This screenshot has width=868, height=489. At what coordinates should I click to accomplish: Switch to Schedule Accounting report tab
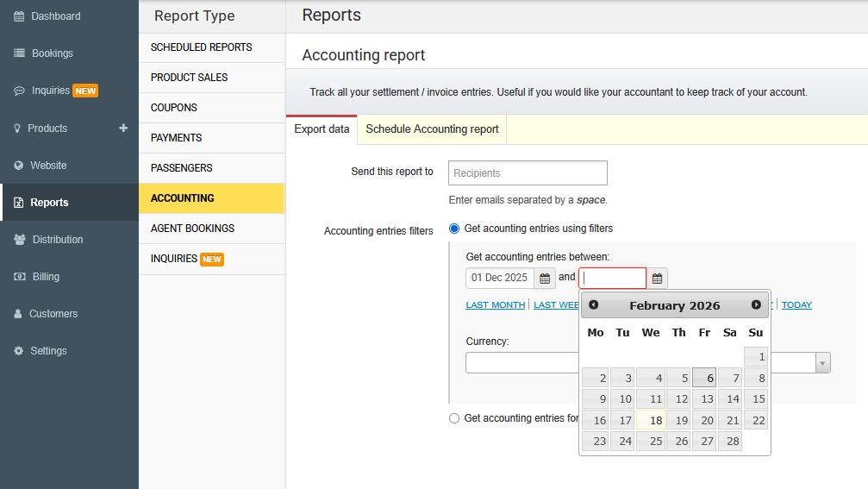432,129
